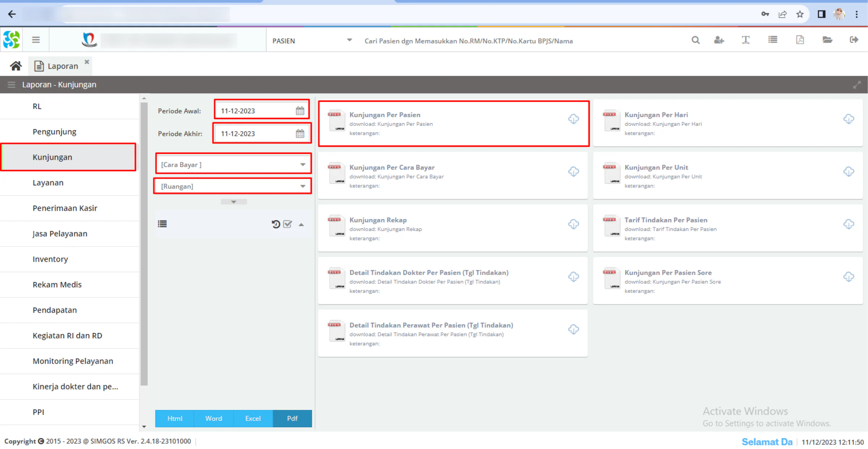Open the calendar picker for Periode Awal

[x=300, y=111]
